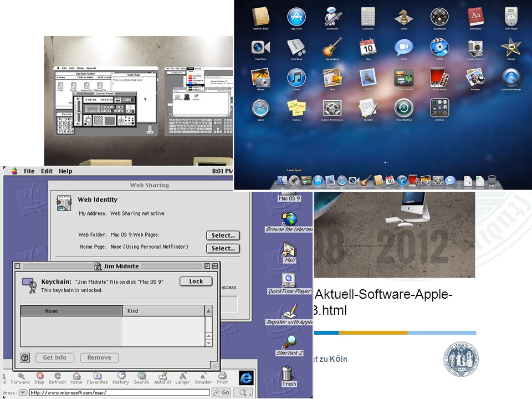Click the address field with microsoft.com URL

click(119, 392)
